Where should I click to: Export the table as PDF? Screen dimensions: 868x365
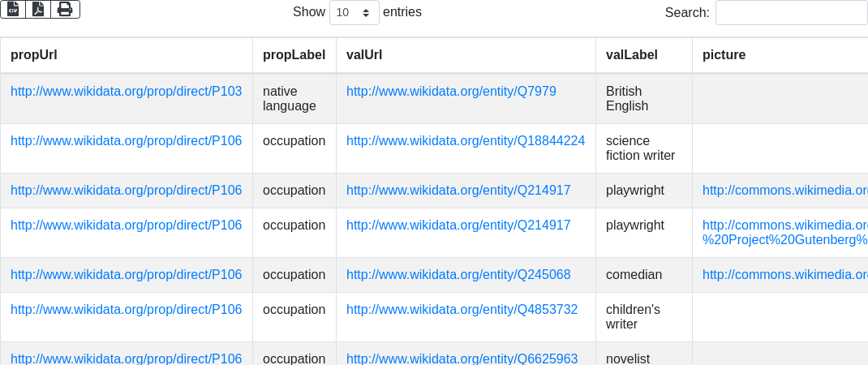[x=38, y=9]
